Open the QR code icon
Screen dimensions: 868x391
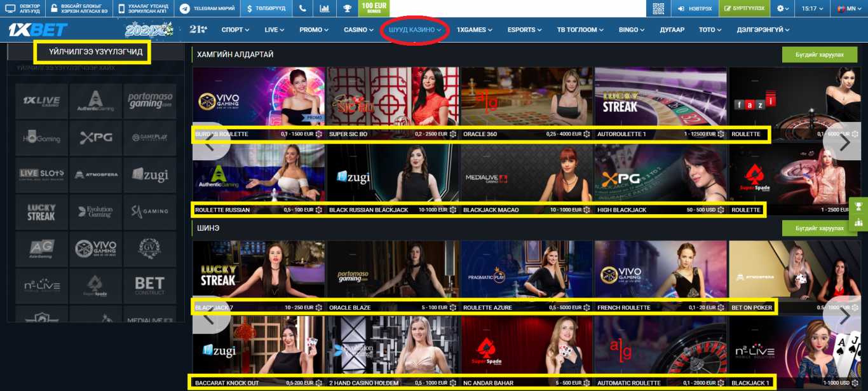point(658,9)
